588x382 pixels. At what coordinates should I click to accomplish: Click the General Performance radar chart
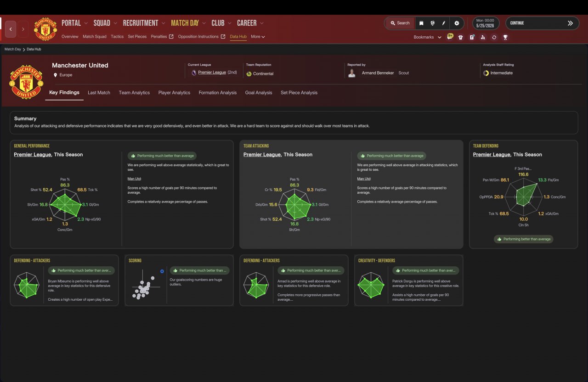click(x=65, y=205)
